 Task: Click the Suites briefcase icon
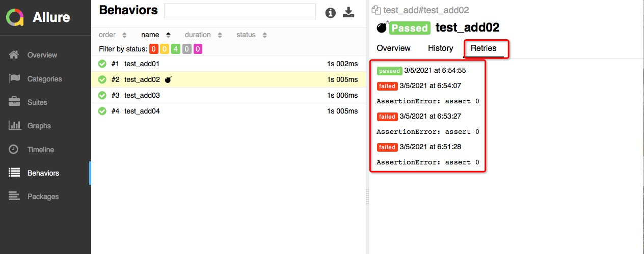pos(14,102)
